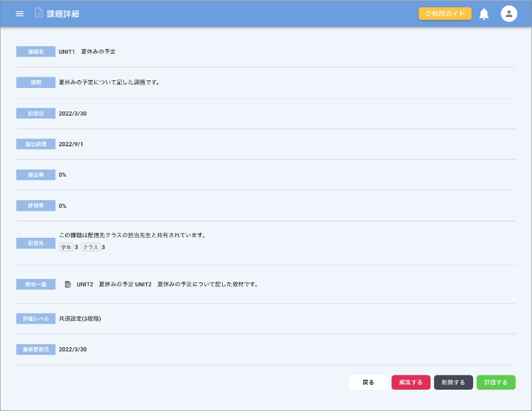Click the material preview icon for UNIT2

point(68,285)
